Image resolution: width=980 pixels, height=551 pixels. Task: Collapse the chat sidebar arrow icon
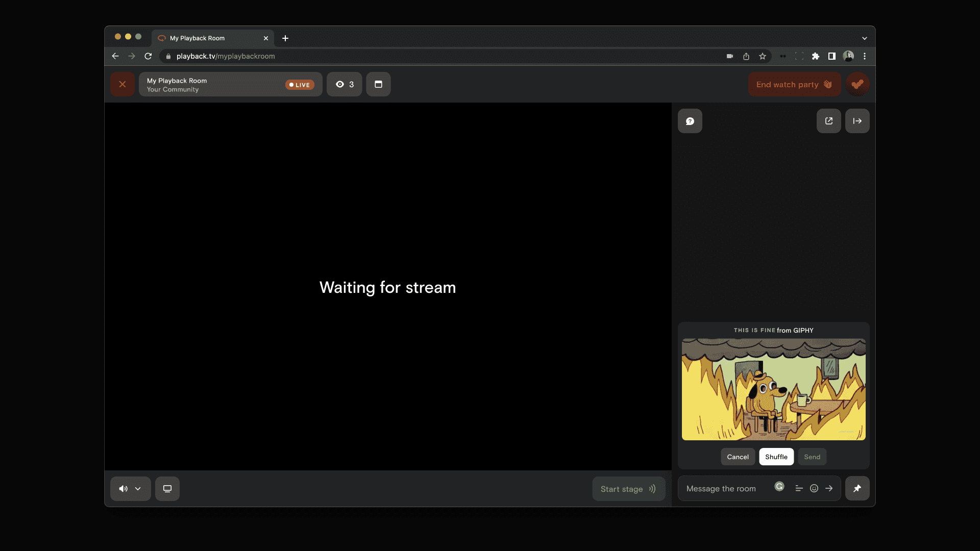[857, 121]
